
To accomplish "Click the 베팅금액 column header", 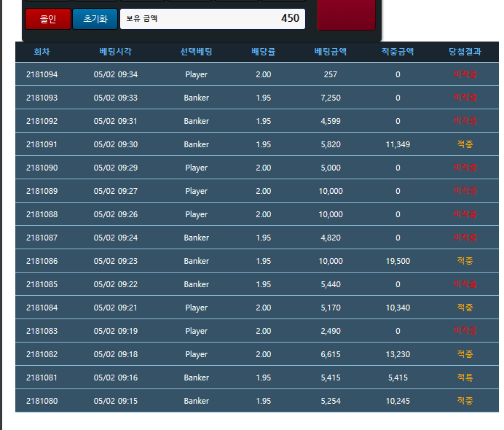I will pyautogui.click(x=330, y=52).
